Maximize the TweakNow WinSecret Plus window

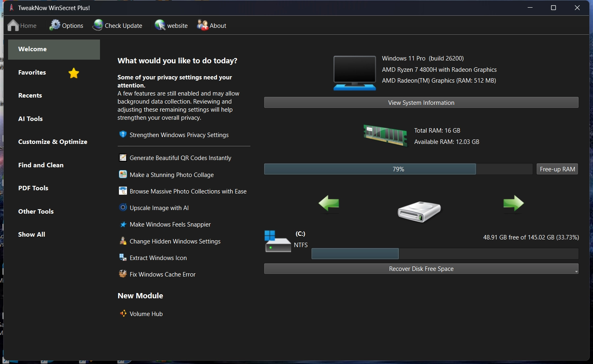(553, 8)
